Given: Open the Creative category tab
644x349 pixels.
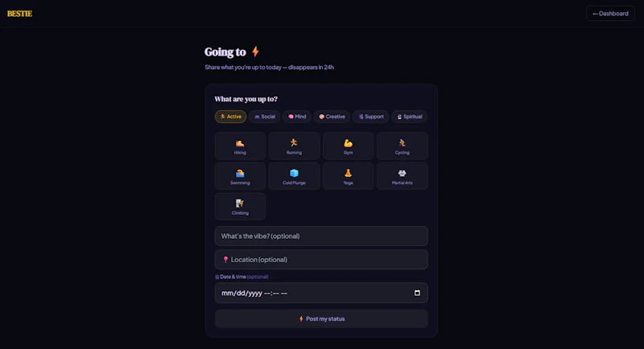Looking at the screenshot, I should [x=332, y=117].
